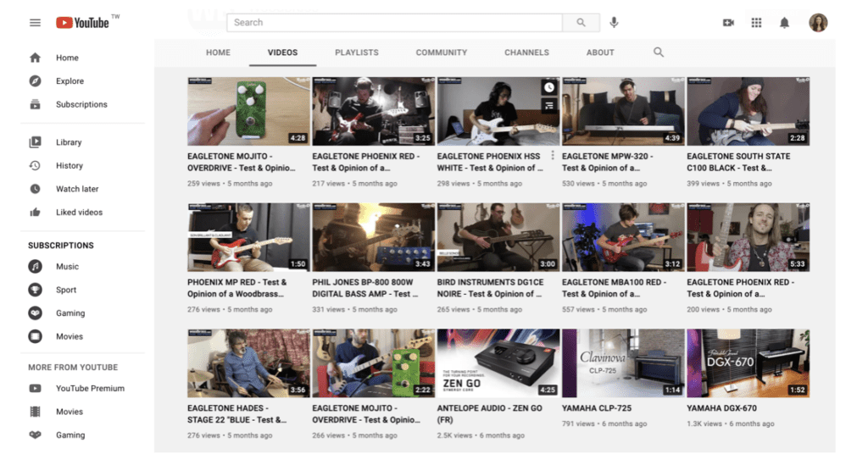Play Antelope Audio Zen Go thumbnail
The height and width of the screenshot is (476, 868).
point(498,363)
